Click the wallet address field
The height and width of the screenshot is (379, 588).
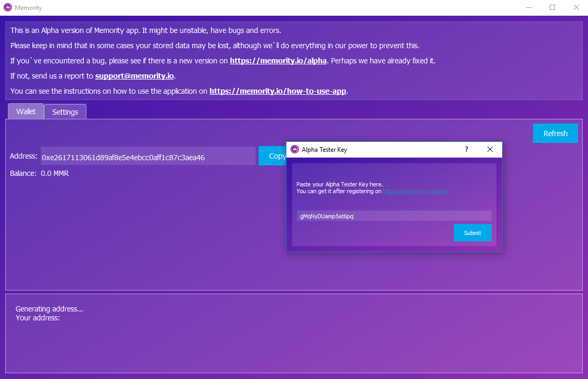click(148, 156)
